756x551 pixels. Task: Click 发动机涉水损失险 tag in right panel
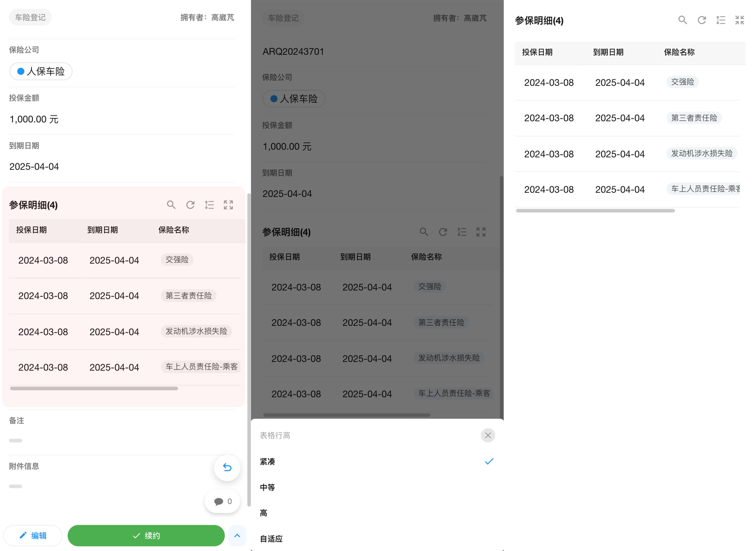pos(702,153)
